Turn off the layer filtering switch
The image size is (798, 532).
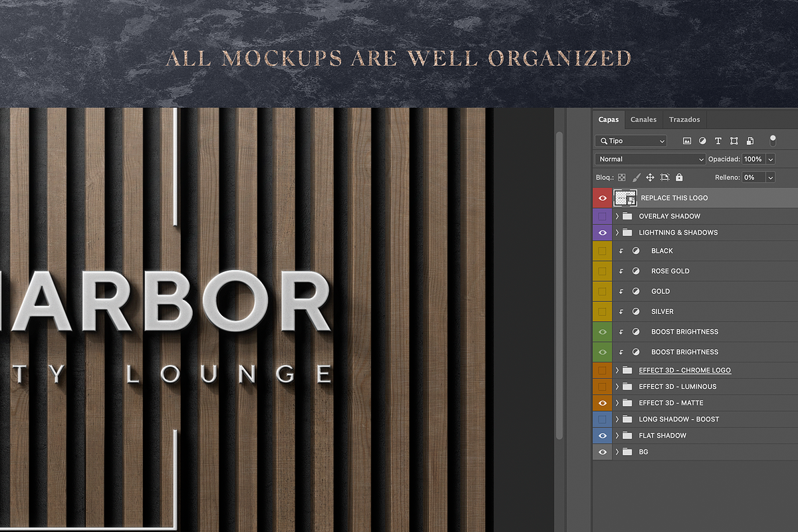coord(772,140)
